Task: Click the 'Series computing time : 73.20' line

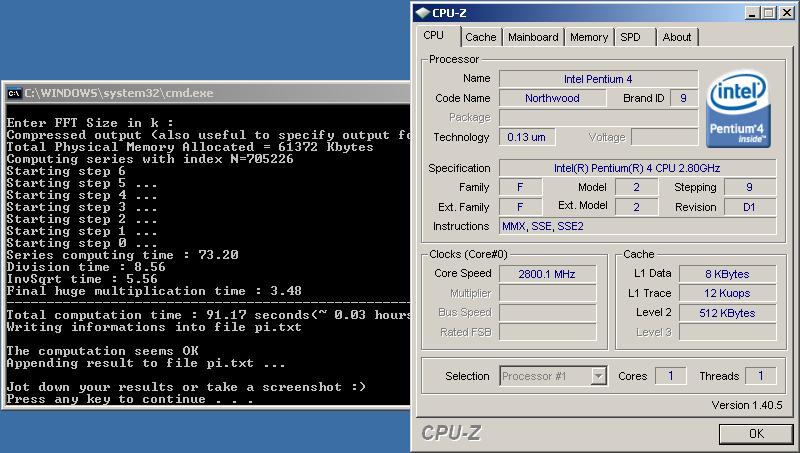Action: (x=122, y=255)
